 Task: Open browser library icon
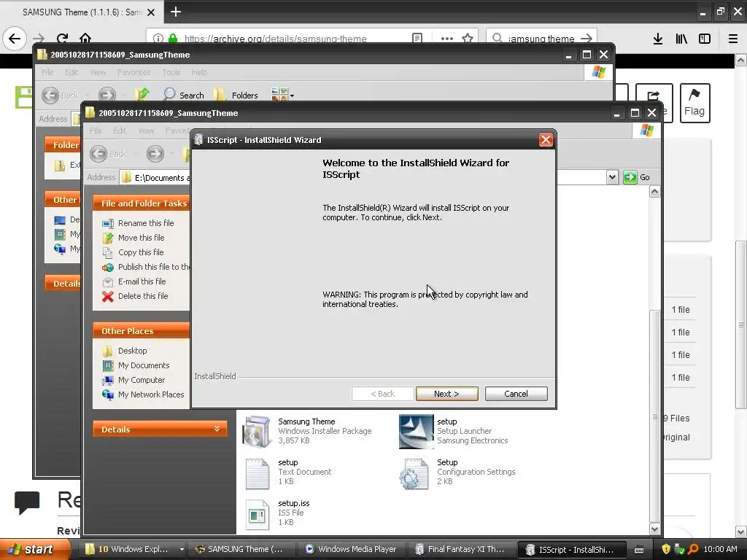click(681, 39)
